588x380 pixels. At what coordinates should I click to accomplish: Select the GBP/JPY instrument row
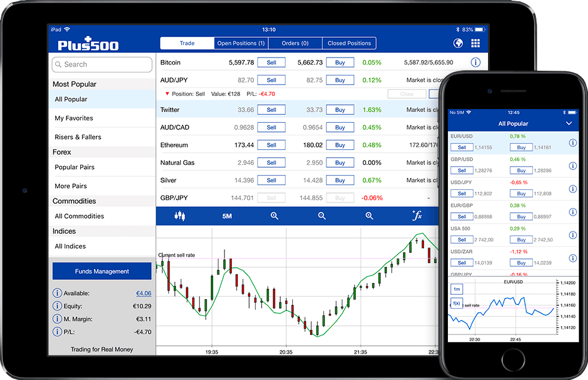coord(297,198)
